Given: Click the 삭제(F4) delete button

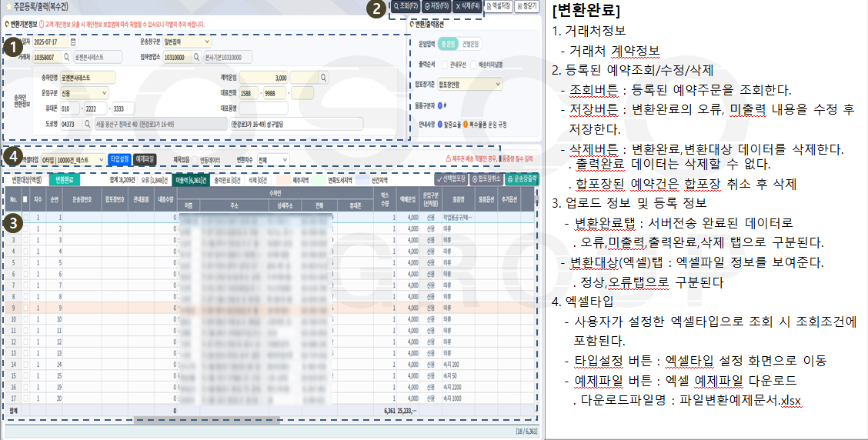Looking at the screenshot, I should pyautogui.click(x=467, y=6).
